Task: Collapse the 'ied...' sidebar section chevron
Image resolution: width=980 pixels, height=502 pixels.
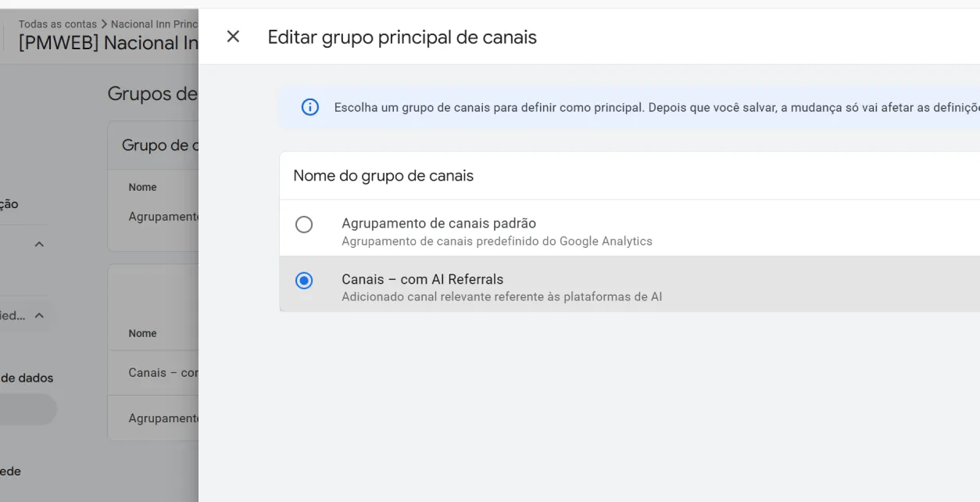Action: coord(39,316)
